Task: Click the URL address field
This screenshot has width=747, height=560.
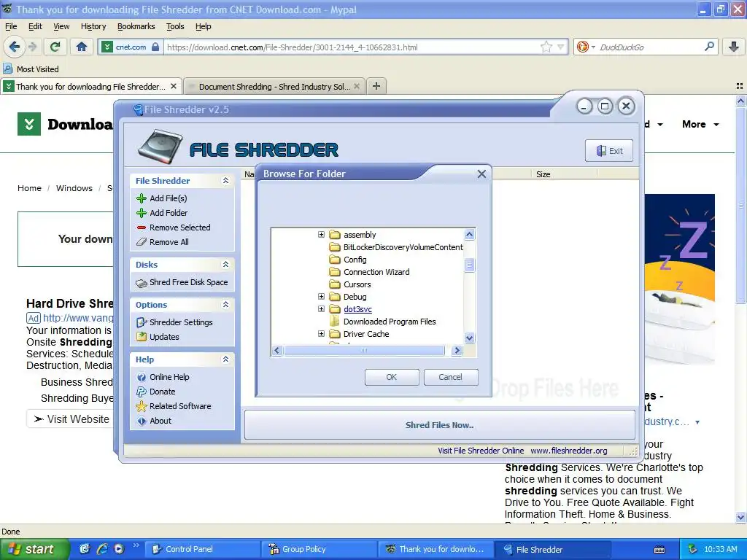Action: click(352, 47)
